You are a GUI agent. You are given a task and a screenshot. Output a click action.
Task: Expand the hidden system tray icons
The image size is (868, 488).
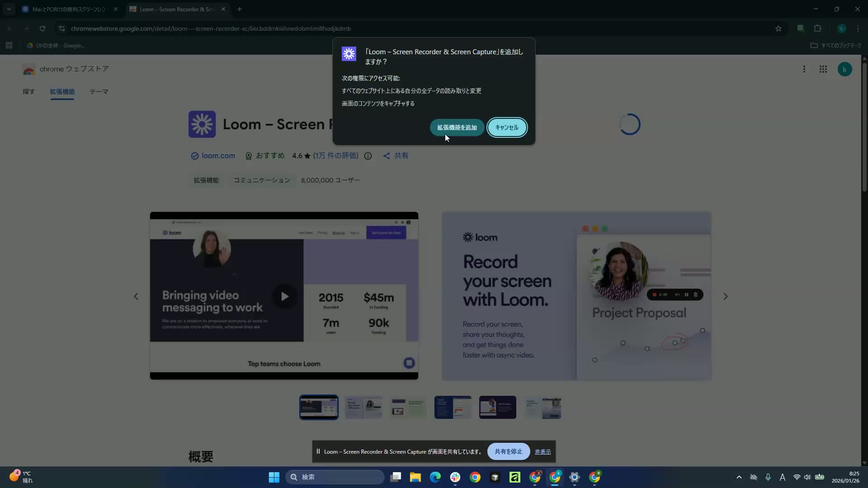739,477
